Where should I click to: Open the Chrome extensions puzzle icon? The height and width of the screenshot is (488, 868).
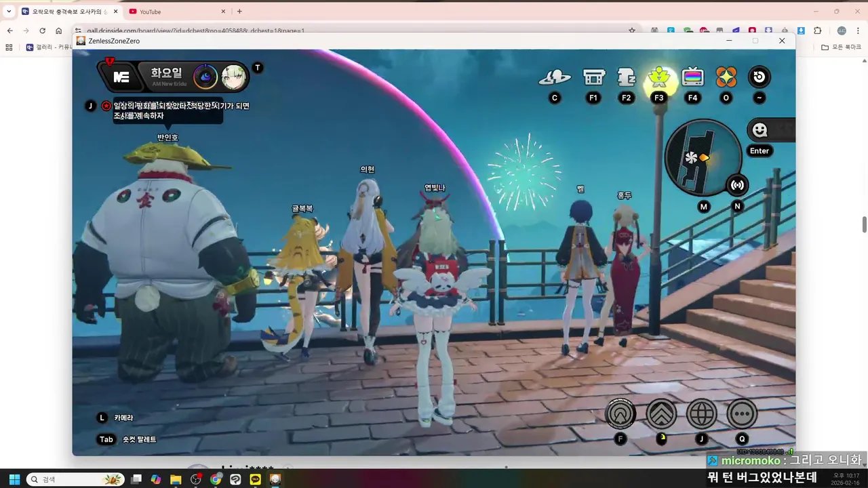(x=817, y=30)
